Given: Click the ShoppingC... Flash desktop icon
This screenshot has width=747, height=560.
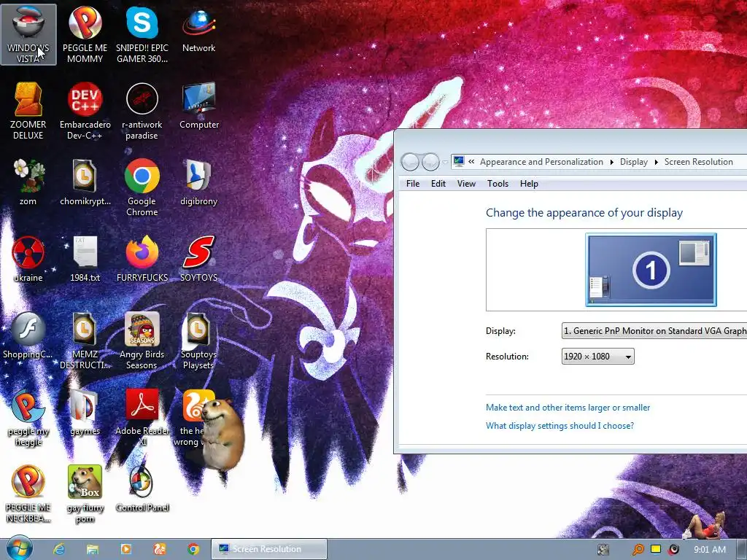Looking at the screenshot, I should pyautogui.click(x=28, y=335).
